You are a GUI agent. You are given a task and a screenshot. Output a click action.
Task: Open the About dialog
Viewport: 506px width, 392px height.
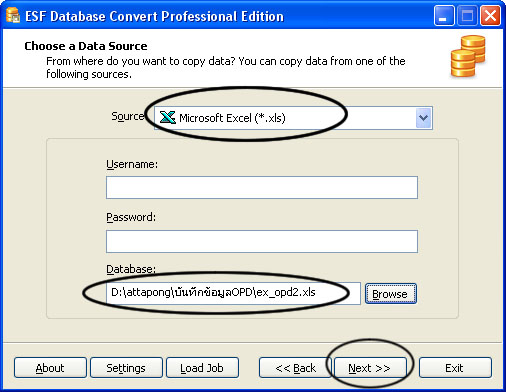click(x=50, y=368)
